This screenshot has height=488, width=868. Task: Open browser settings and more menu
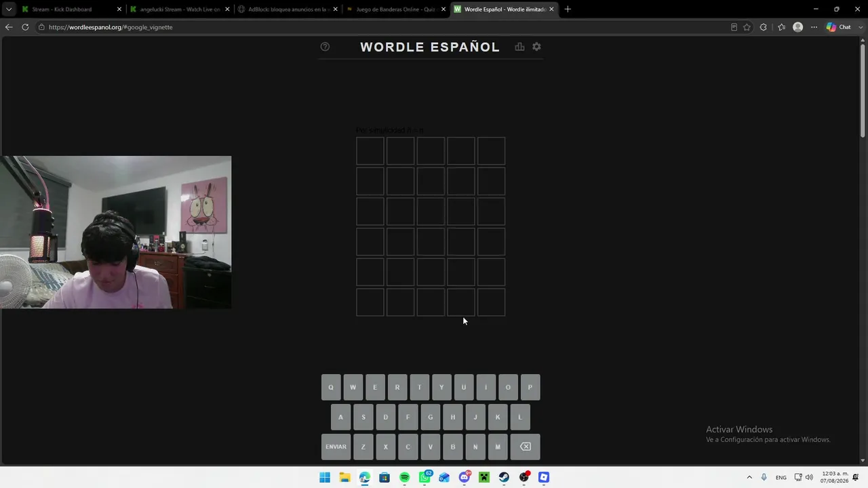pyautogui.click(x=814, y=27)
